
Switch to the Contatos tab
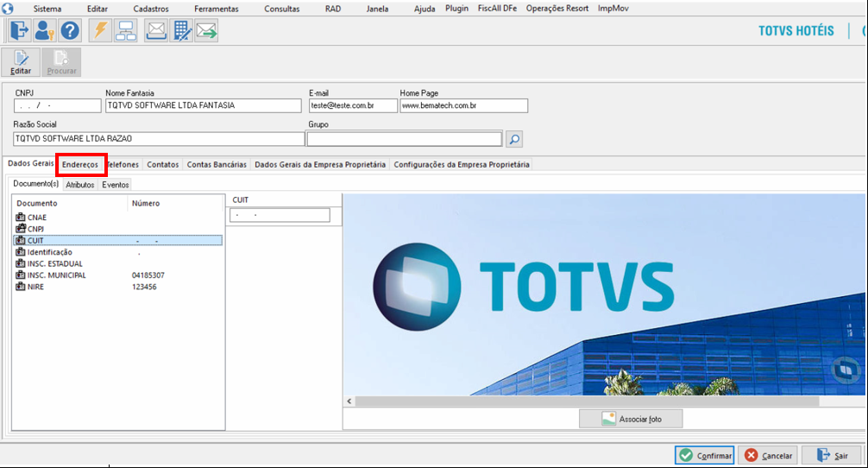(x=163, y=165)
